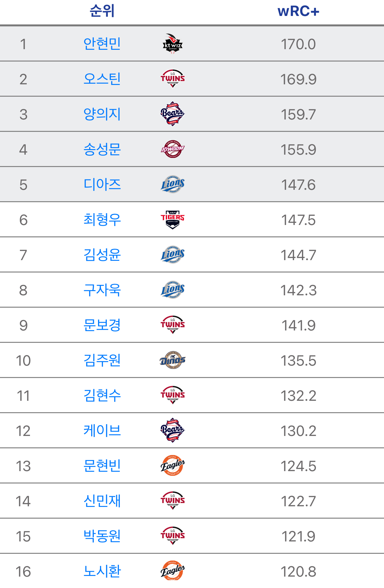This screenshot has width=384, height=588.
Task: Click the Hanwha Eagles logo beside 노시환
Action: coord(173,571)
